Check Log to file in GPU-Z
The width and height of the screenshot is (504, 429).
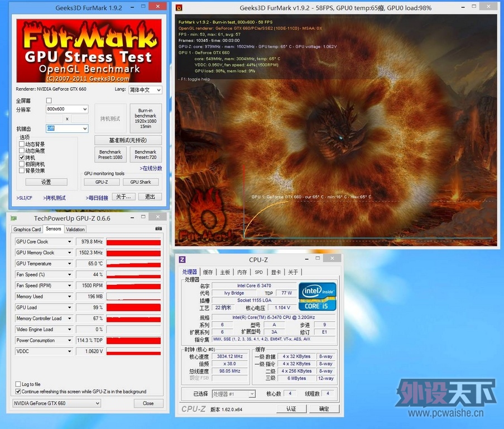[18, 384]
